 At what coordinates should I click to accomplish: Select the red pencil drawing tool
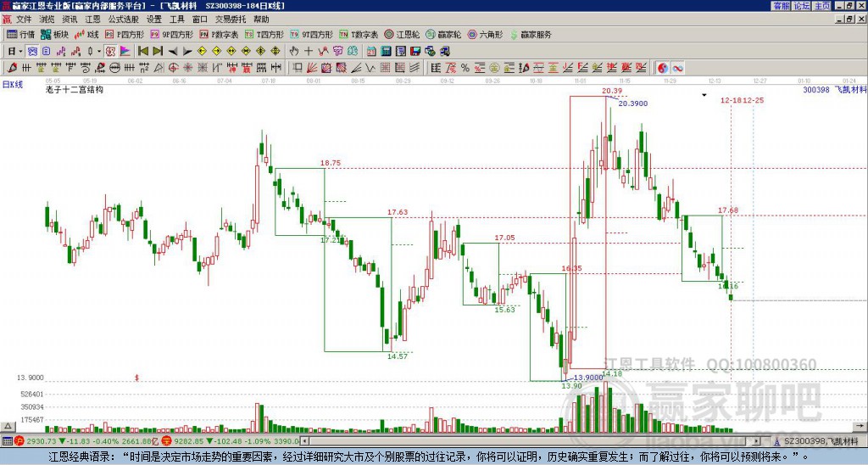pyautogui.click(x=12, y=68)
